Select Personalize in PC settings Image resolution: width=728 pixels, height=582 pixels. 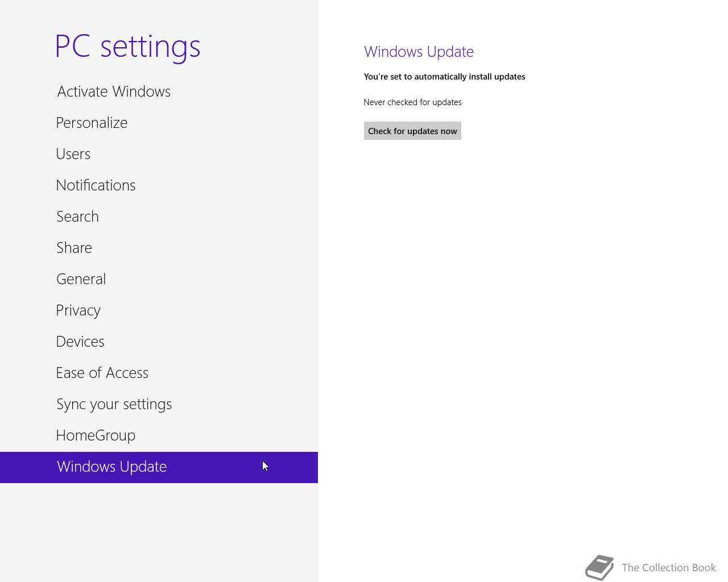(x=159, y=123)
